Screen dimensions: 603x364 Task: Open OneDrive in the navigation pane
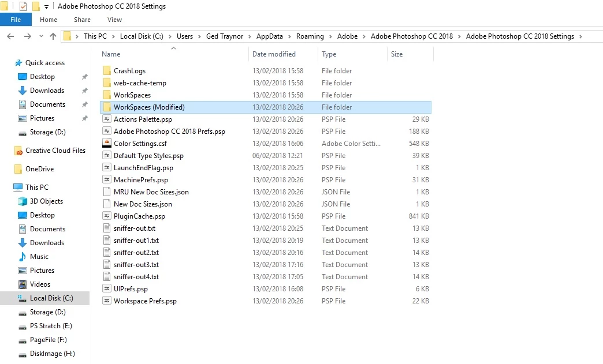40,169
